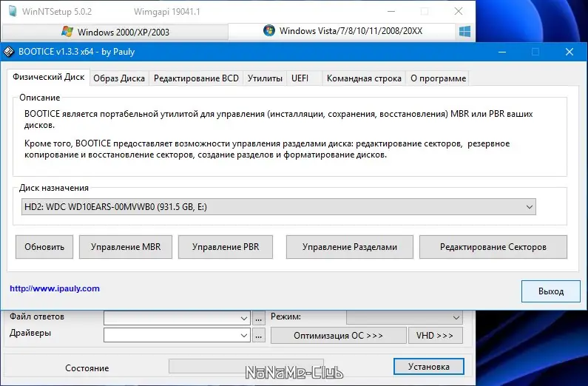Click the WinNTSetup title bar icon
This screenshot has width=588, height=386.
(13, 11)
